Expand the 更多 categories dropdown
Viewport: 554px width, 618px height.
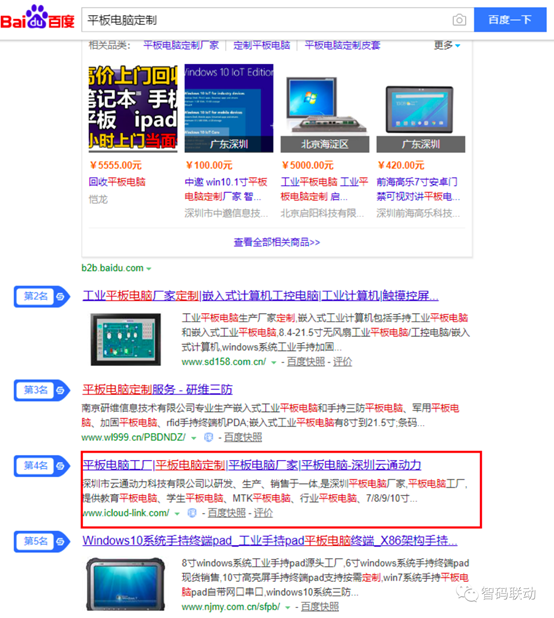447,45
